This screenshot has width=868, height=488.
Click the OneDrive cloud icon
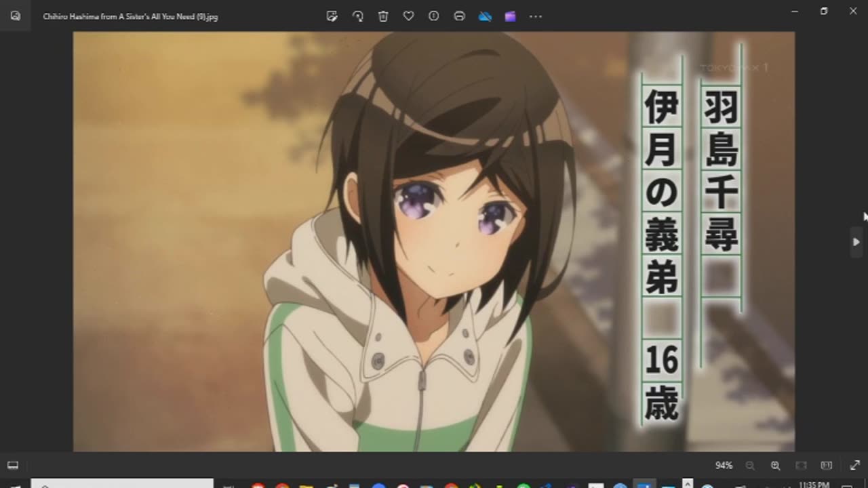point(485,16)
